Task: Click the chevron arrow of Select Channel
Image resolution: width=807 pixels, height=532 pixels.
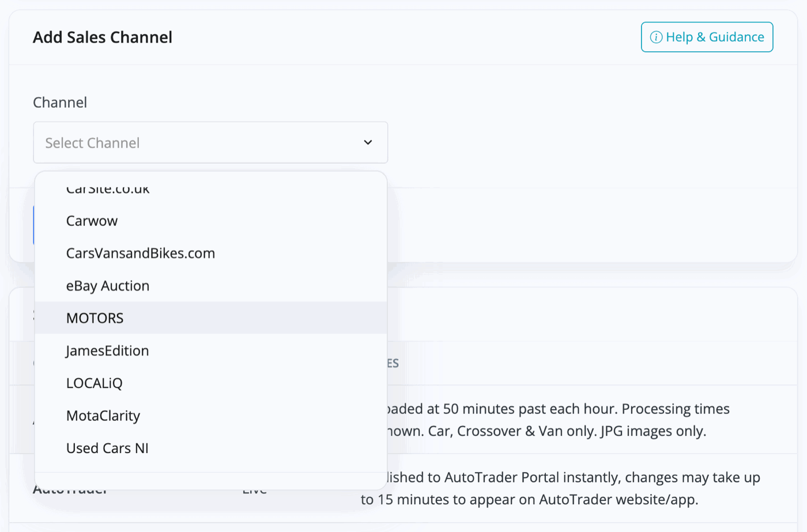Action: tap(368, 142)
